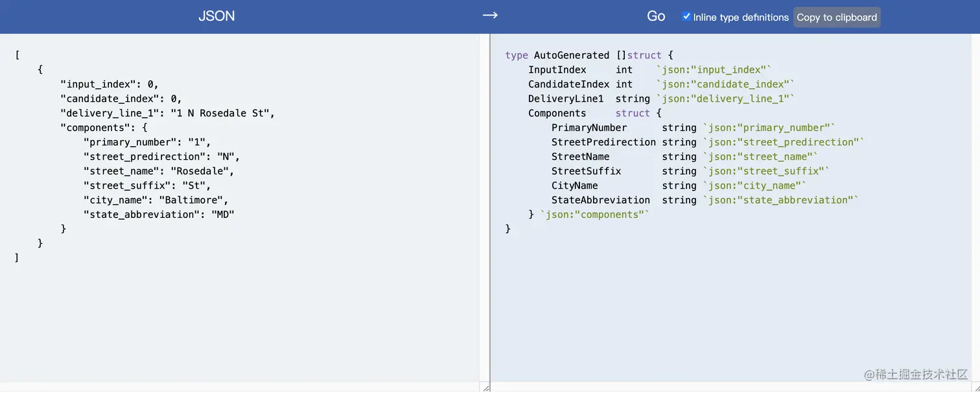The image size is (980, 393).
Task: Click the closing bracket of the JSON array
Action: pos(17,257)
